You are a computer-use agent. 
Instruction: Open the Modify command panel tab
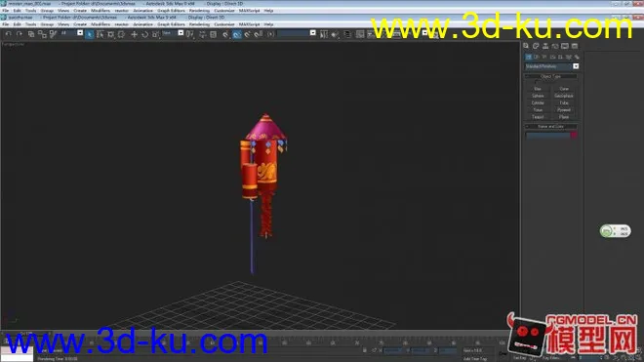coord(536,46)
